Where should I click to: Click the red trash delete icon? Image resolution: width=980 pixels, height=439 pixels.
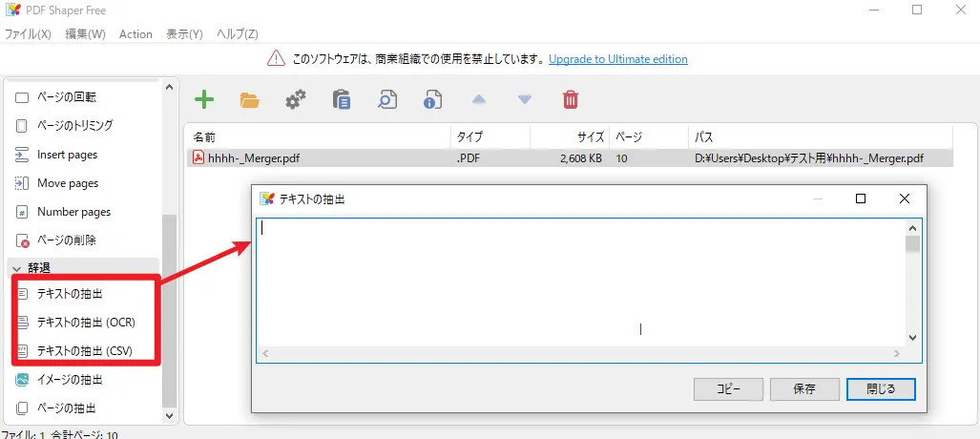(571, 100)
